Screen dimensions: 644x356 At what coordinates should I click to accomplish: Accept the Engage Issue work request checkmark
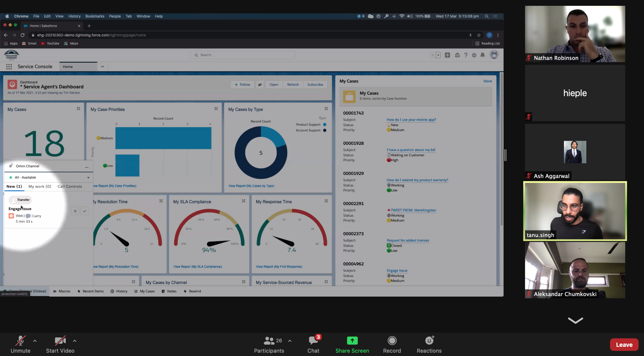(x=85, y=211)
